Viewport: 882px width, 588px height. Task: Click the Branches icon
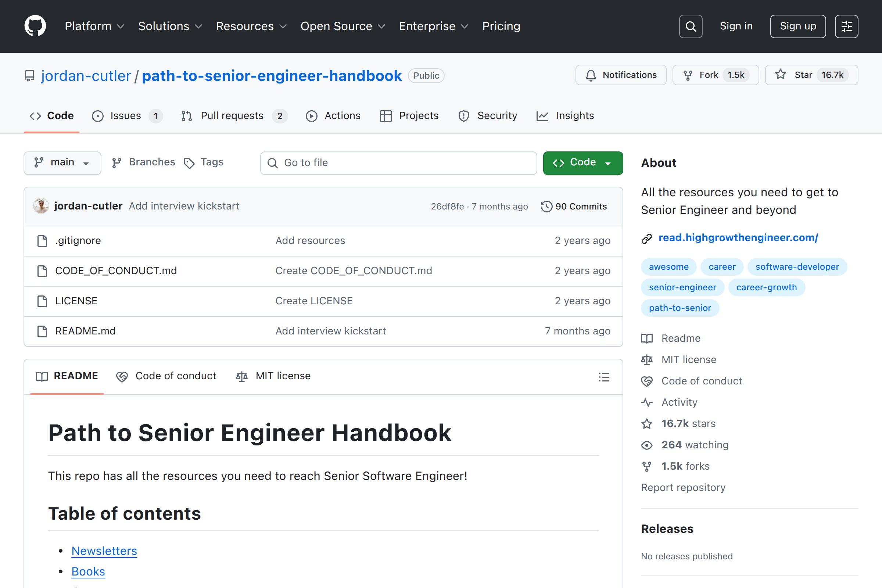[x=116, y=163]
